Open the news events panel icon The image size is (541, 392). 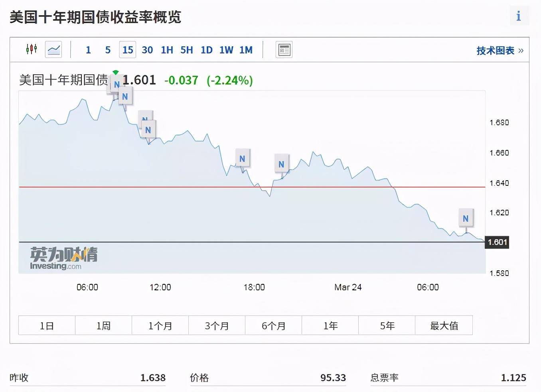pyautogui.click(x=284, y=50)
